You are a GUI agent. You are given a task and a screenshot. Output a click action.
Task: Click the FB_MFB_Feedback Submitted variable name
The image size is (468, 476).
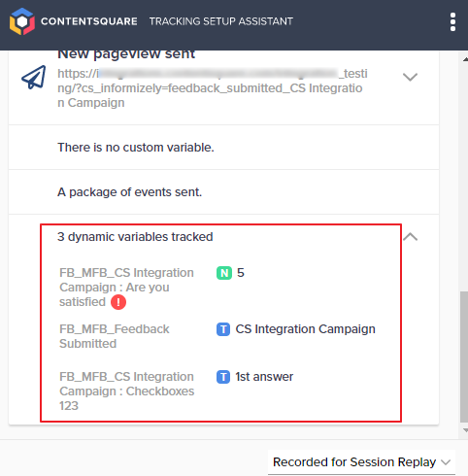click(x=115, y=336)
